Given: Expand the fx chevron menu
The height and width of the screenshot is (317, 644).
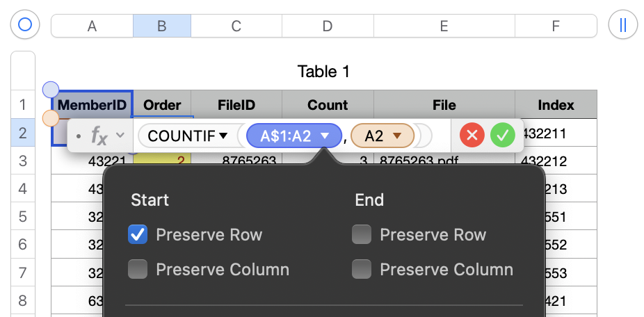Looking at the screenshot, I should click(x=120, y=136).
